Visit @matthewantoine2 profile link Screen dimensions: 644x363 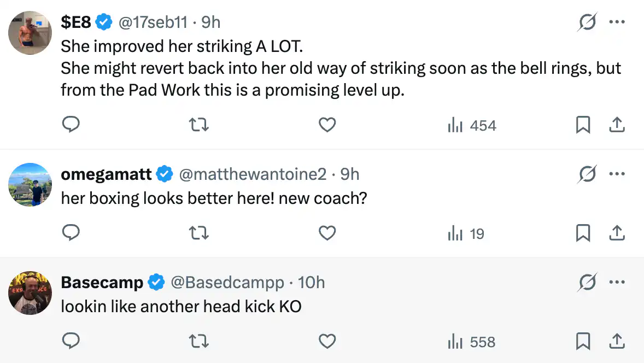point(253,174)
